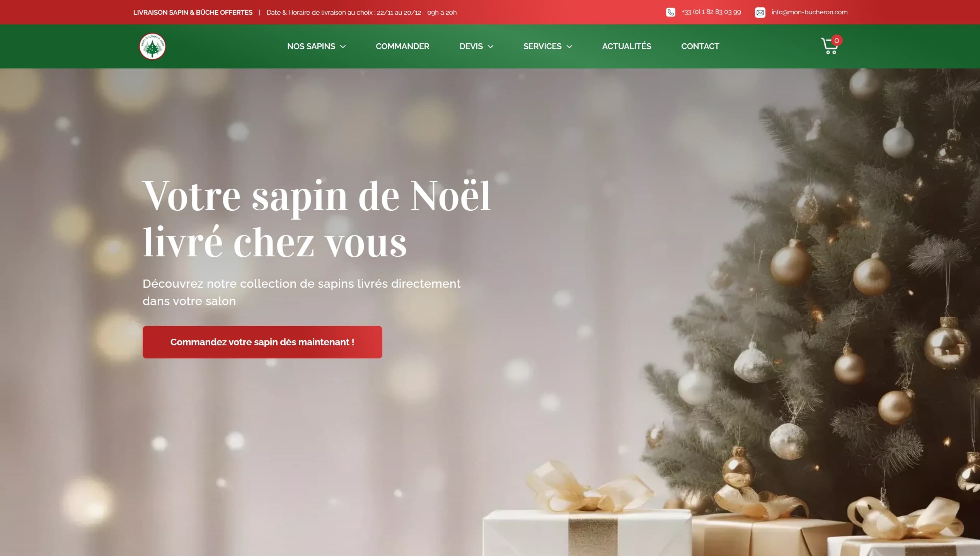
Task: Click the envelope email icon
Action: pyautogui.click(x=760, y=12)
